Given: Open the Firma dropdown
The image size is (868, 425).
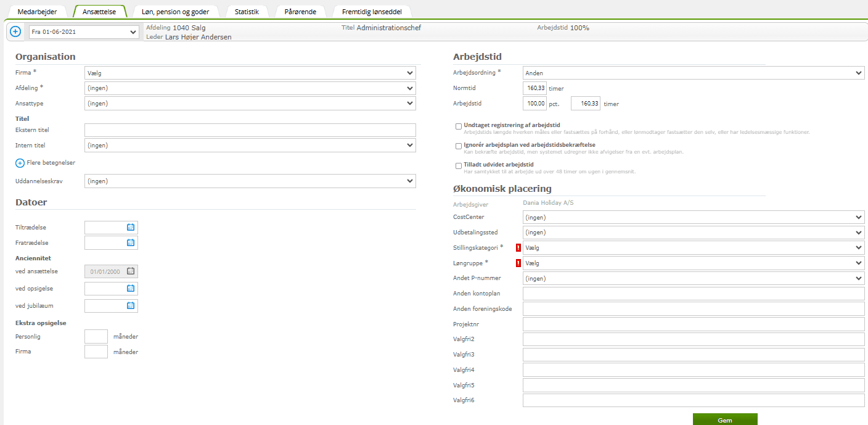Looking at the screenshot, I should (250, 73).
